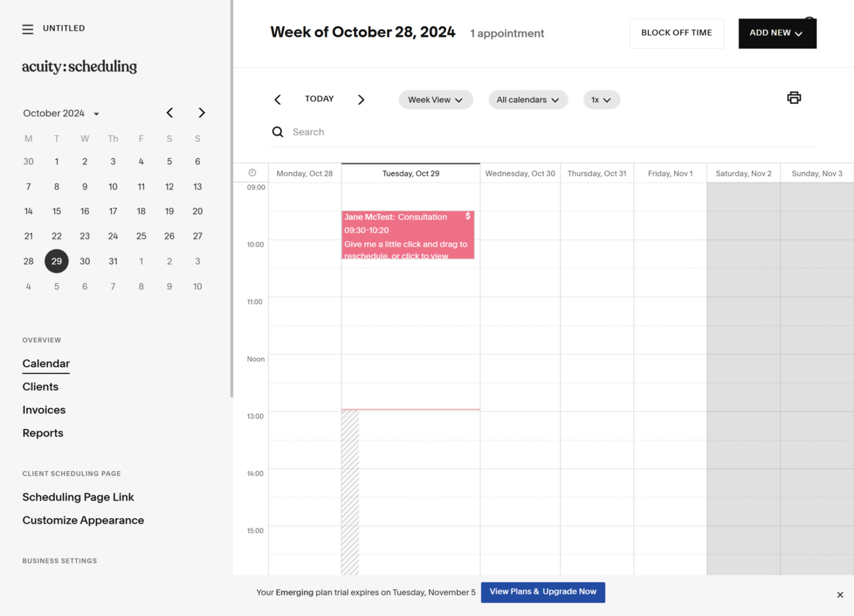Open the Week View dropdown
Screen dimensions: 854x616
pos(435,100)
